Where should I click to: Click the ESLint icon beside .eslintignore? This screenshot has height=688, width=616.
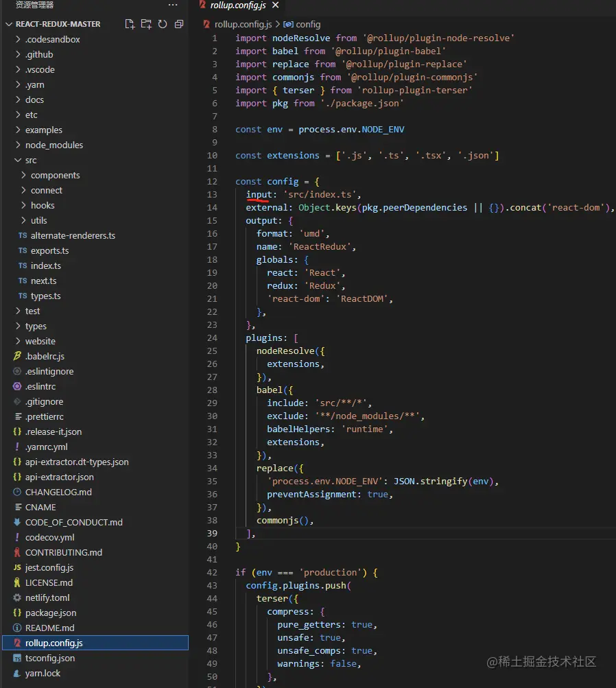(17, 371)
